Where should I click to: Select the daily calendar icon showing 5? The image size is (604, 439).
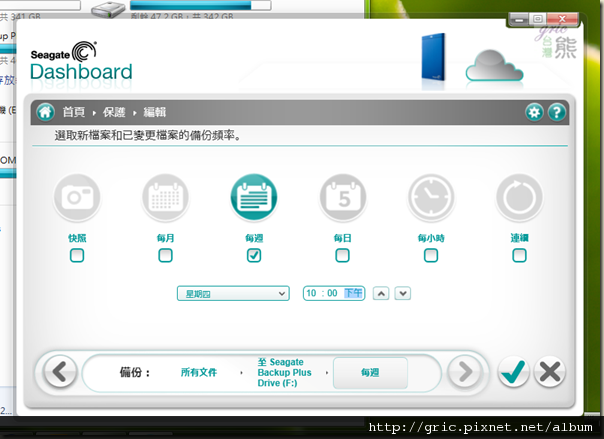(342, 197)
